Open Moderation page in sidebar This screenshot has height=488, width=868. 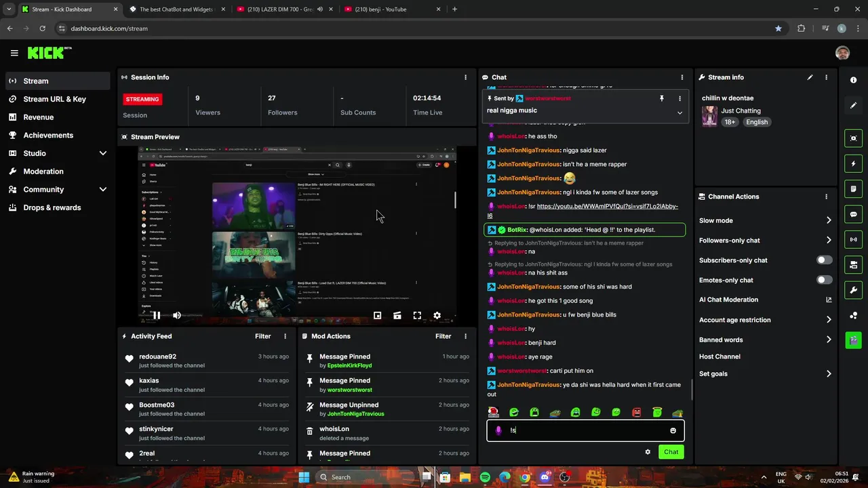pyautogui.click(x=58, y=171)
